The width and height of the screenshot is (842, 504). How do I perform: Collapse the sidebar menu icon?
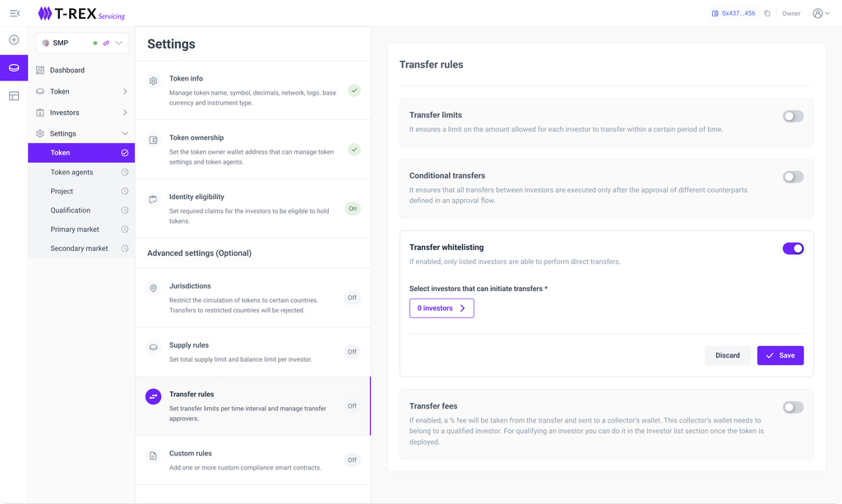(x=14, y=13)
